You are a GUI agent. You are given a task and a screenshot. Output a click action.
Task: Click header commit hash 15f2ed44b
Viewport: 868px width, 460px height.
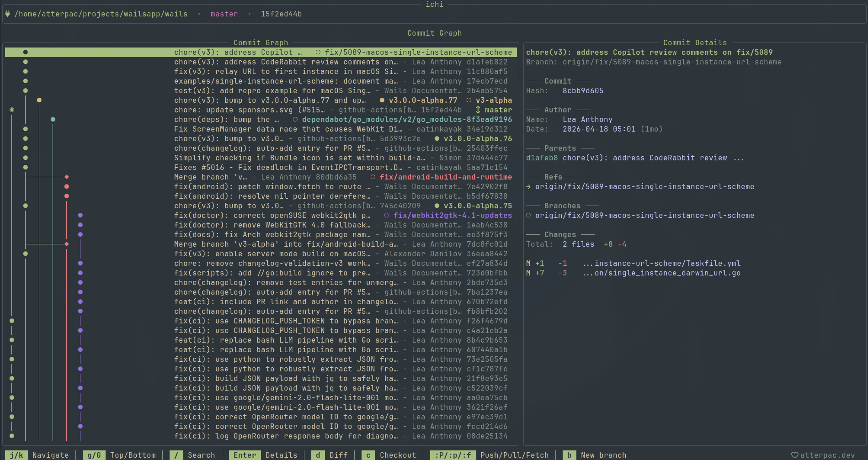281,14
